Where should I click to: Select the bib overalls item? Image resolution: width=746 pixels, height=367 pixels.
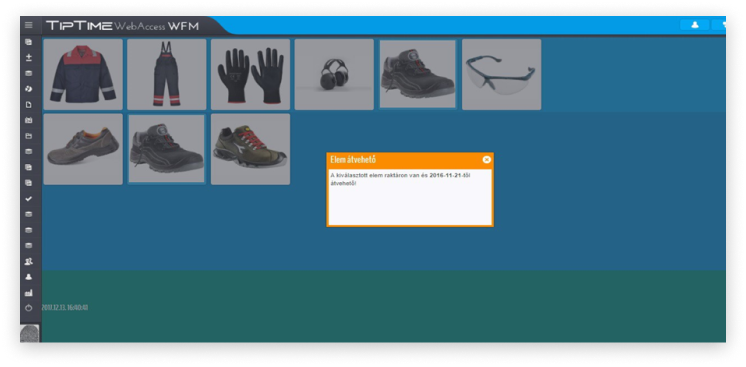pos(167,74)
